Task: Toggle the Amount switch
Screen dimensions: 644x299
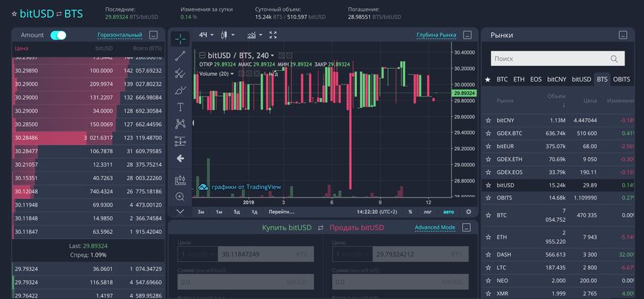Action: 58,35
